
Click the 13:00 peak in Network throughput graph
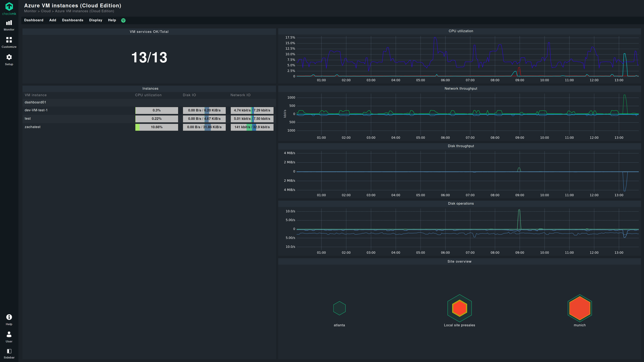[625, 104]
